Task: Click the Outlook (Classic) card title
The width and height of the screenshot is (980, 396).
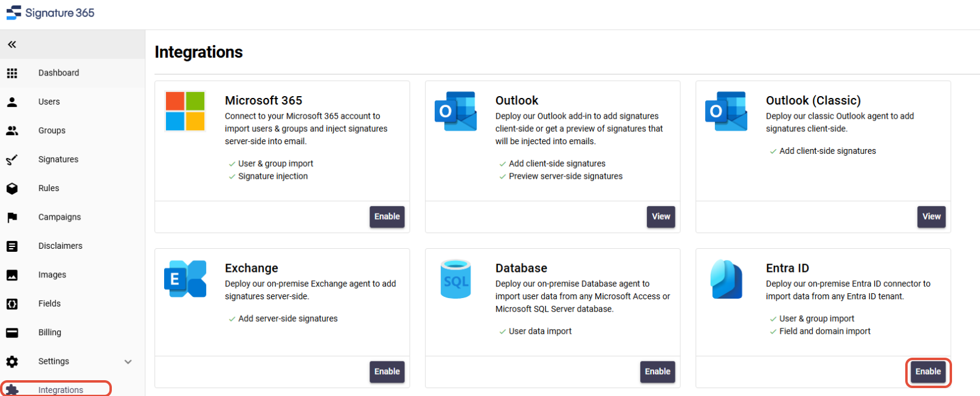Action: coord(813,100)
